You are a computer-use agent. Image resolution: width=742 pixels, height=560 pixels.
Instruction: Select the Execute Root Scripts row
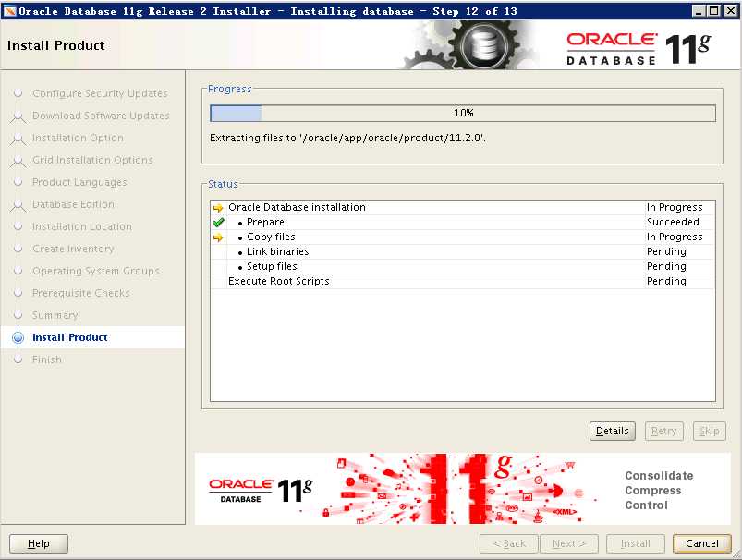click(463, 281)
